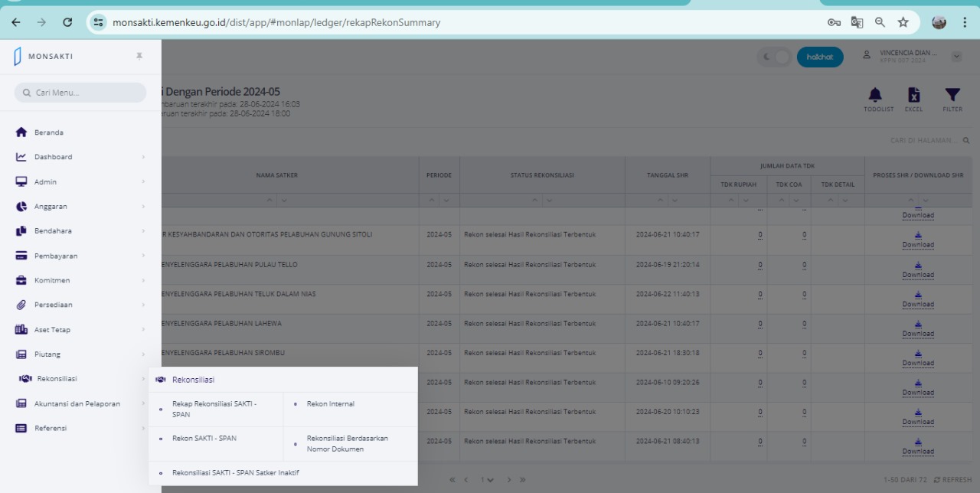Viewport: 980px width, 493px height.
Task: Choose Rekonsiliasi SAKTI - SPAN Satker Inaktif
Action: 235,473
